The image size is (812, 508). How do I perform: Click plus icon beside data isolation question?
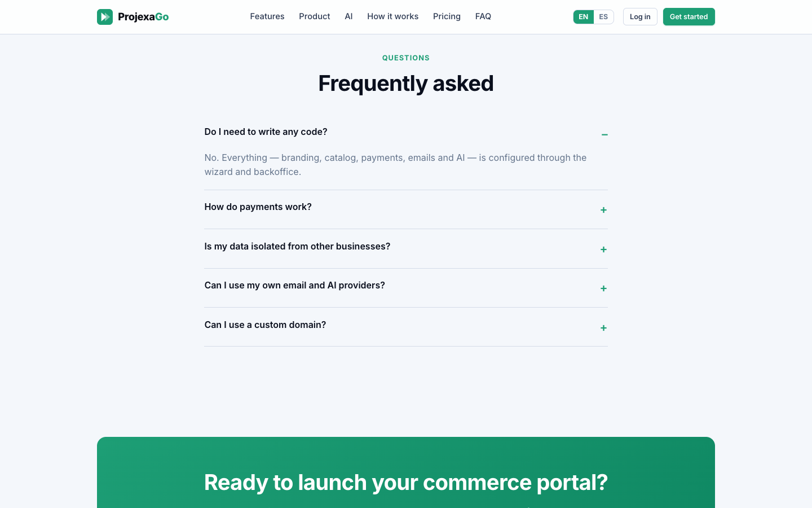(603, 249)
